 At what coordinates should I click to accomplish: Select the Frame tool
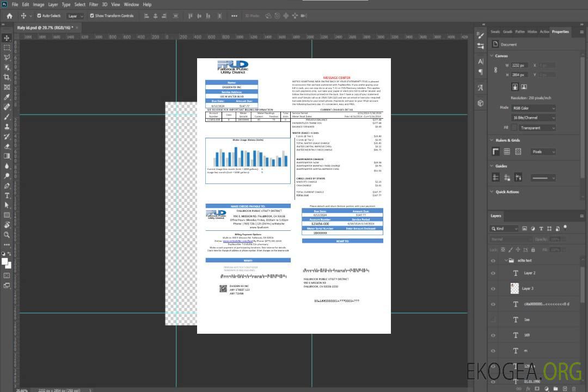pos(7,87)
